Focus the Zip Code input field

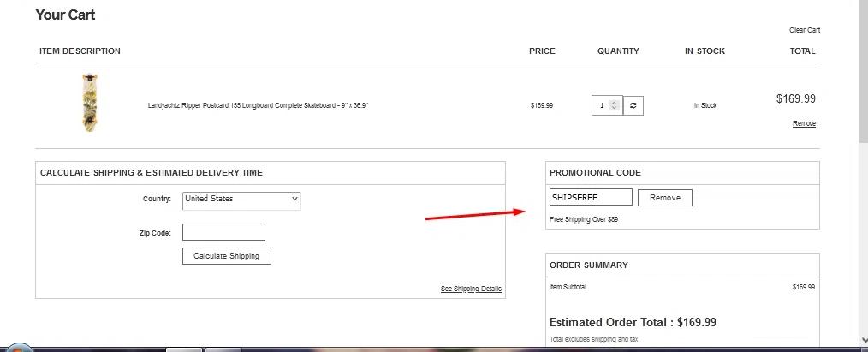(x=223, y=232)
